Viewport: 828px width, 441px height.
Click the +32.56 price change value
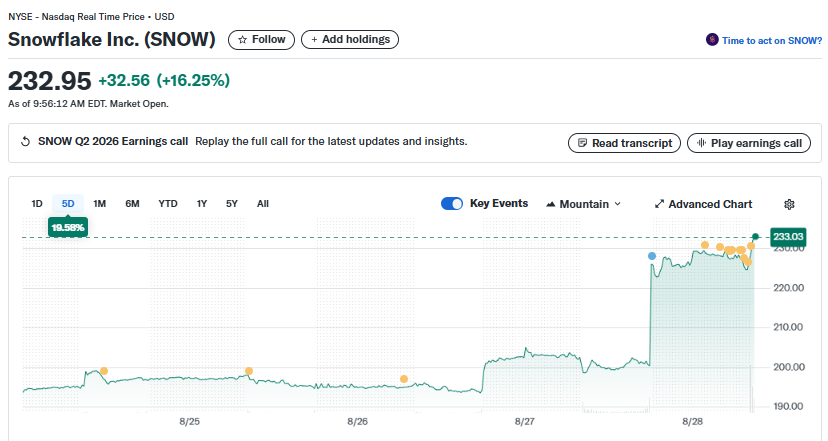[124, 80]
